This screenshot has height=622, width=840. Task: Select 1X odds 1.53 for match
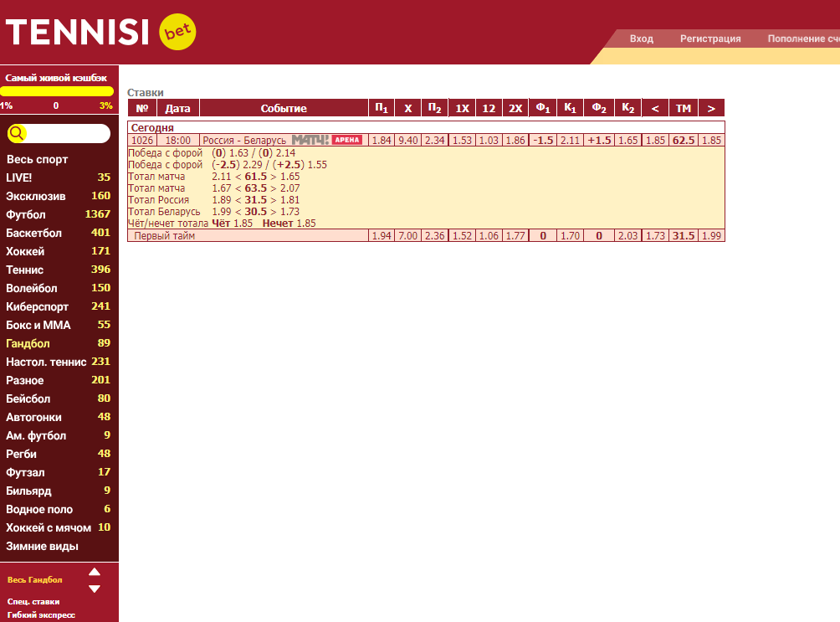pyautogui.click(x=463, y=141)
